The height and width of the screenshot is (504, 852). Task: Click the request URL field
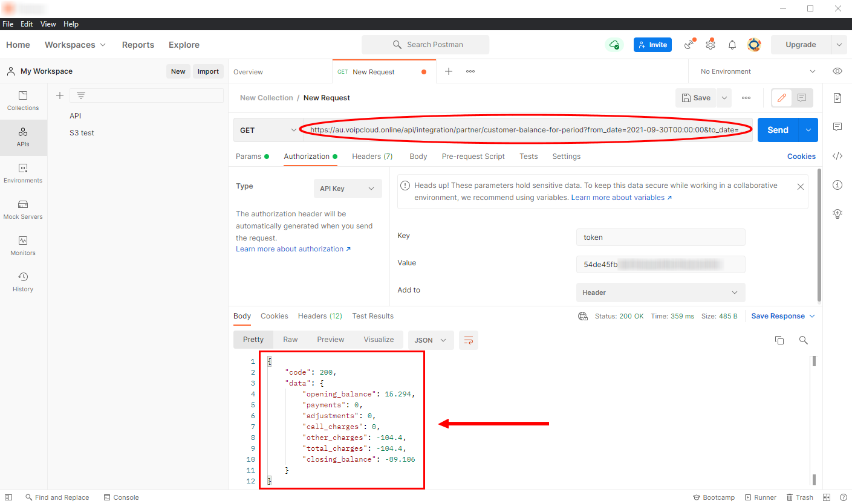[528, 130]
